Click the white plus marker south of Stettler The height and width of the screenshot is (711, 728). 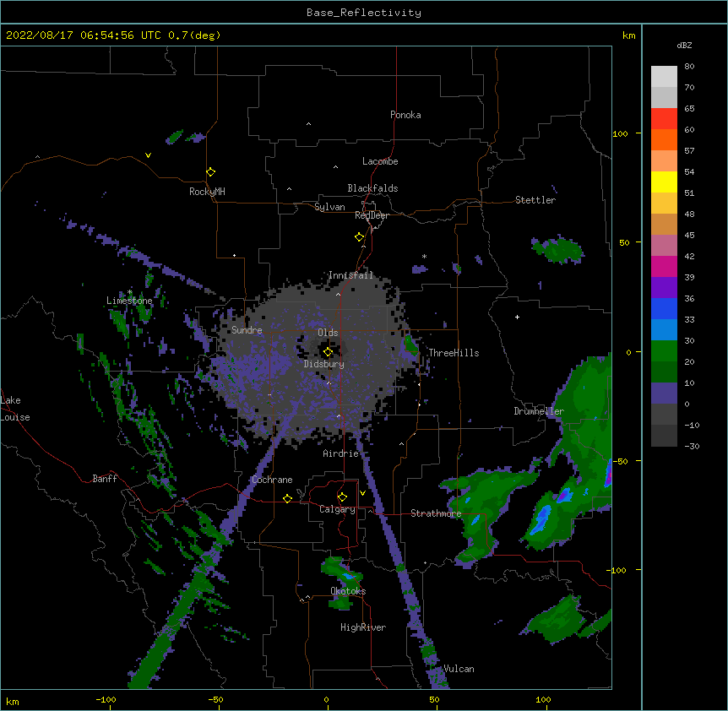[x=517, y=317]
